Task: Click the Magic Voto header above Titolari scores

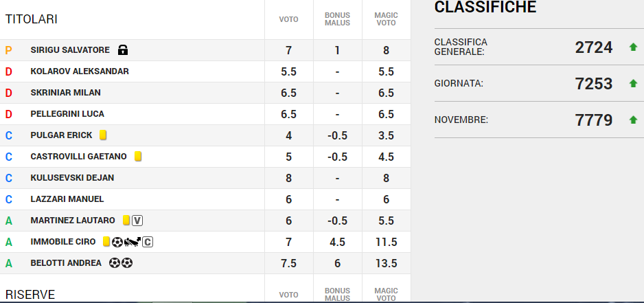Action: click(x=387, y=19)
